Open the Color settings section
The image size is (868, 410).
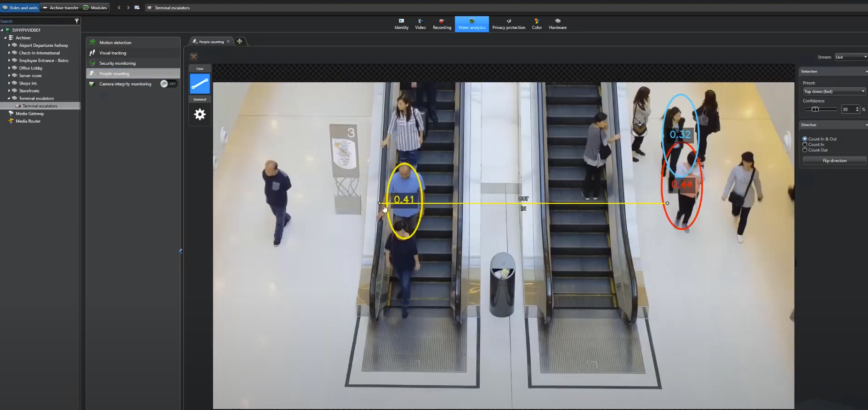pyautogui.click(x=537, y=24)
